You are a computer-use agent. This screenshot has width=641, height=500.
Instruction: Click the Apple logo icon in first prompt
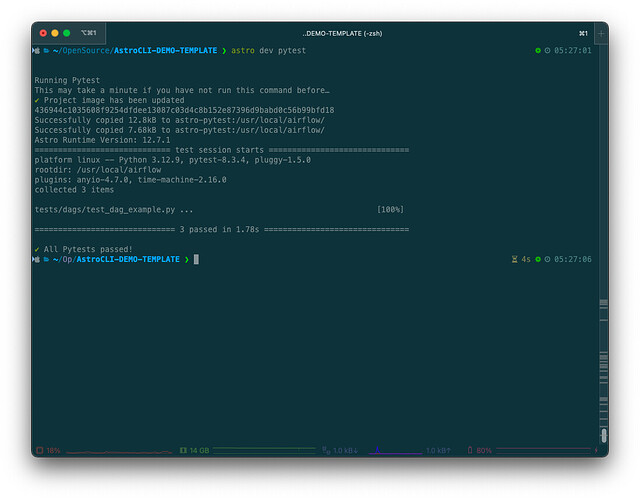click(36, 50)
